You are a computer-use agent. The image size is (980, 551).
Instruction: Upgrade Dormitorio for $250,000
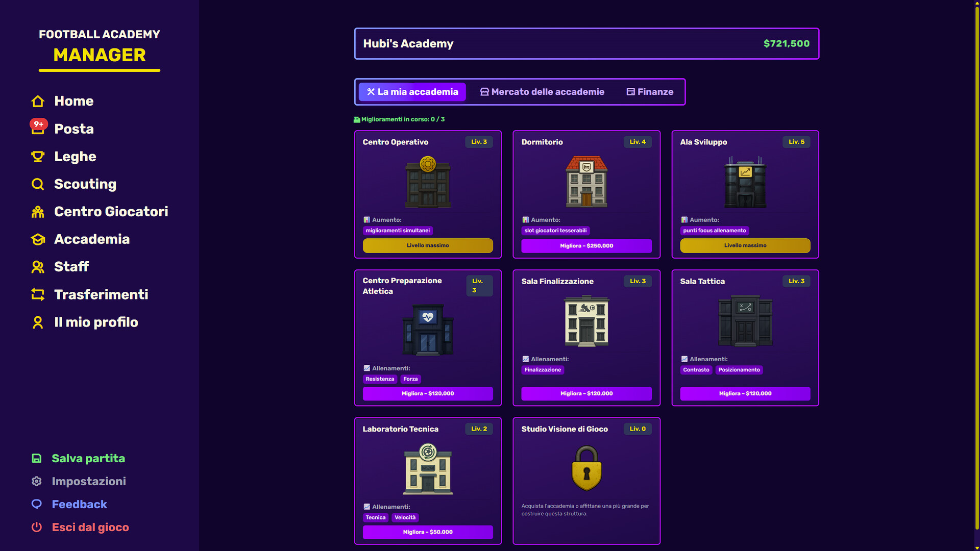586,246
